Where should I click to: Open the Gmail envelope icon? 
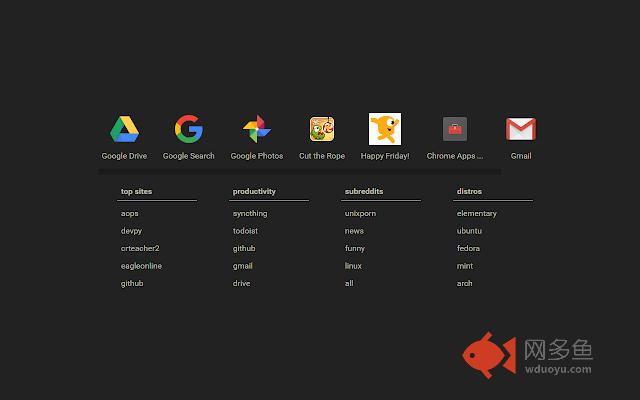(x=521, y=129)
